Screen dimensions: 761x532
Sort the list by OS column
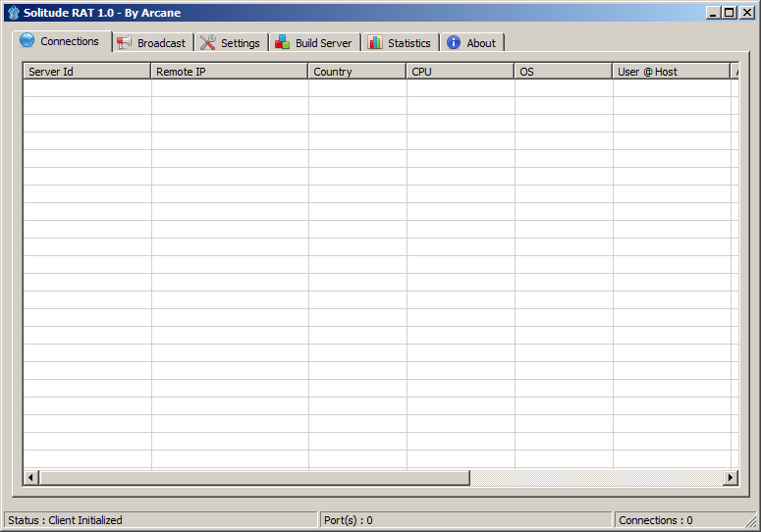(x=563, y=72)
